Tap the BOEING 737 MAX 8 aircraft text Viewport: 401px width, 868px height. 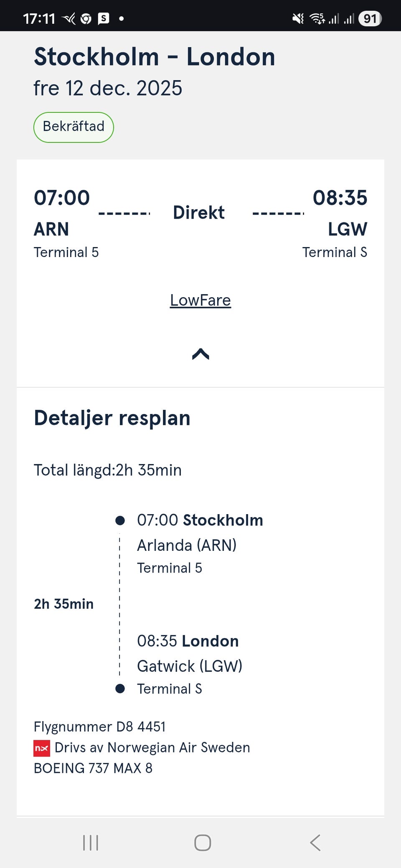pos(93,768)
